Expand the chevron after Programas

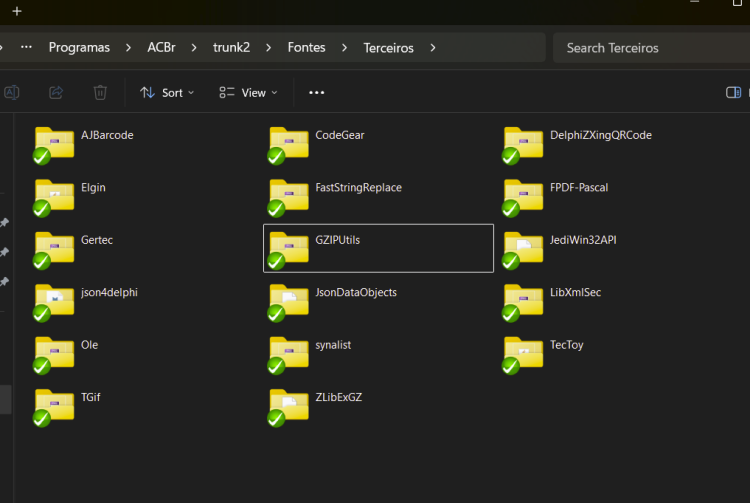[x=128, y=48]
